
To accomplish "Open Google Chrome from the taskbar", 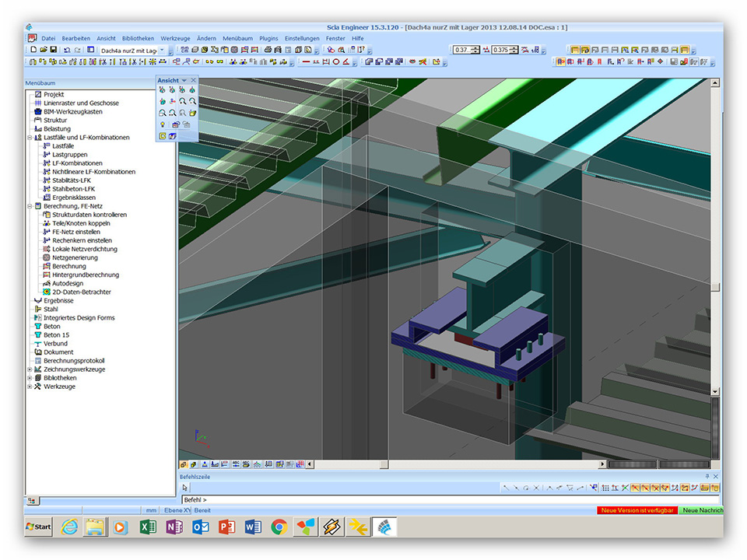I will pos(279,527).
